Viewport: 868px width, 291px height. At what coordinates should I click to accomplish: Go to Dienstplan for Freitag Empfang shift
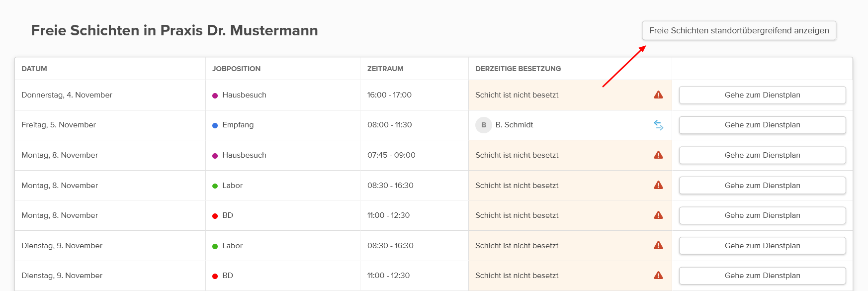point(762,125)
